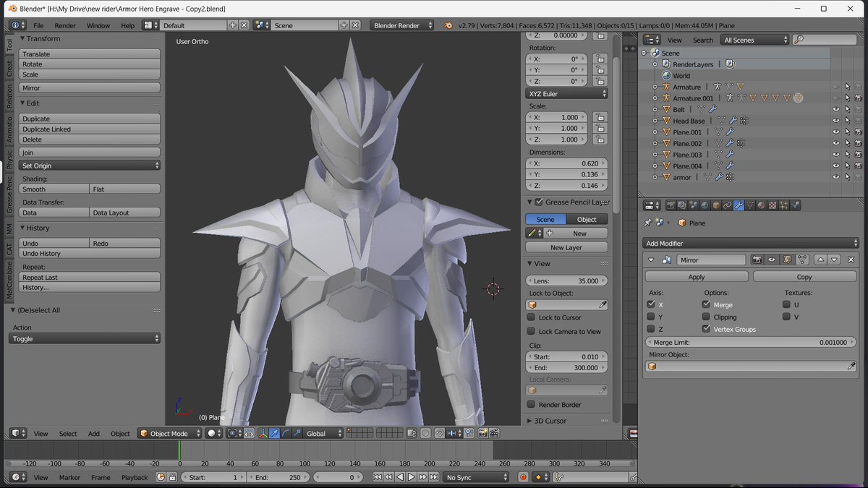Image resolution: width=868 pixels, height=488 pixels.
Task: Toggle Mirror modifier render camera icon
Action: [757, 260]
